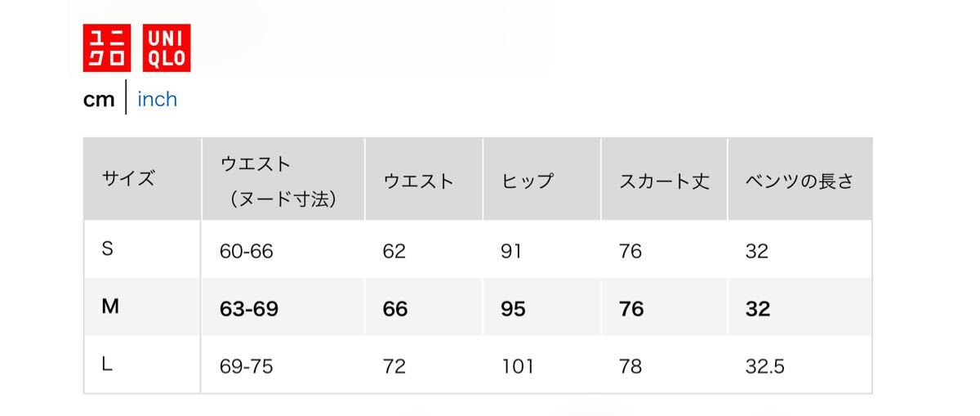Select the highlighted M size row label

110,308
